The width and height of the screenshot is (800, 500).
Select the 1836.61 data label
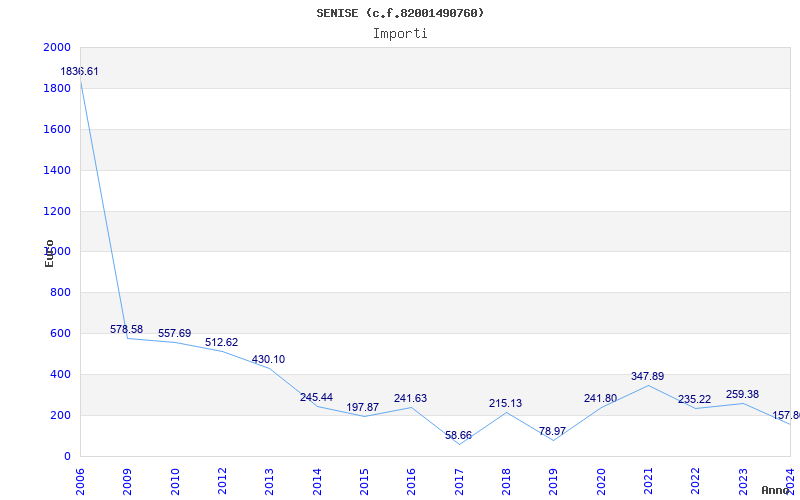[x=79, y=71]
